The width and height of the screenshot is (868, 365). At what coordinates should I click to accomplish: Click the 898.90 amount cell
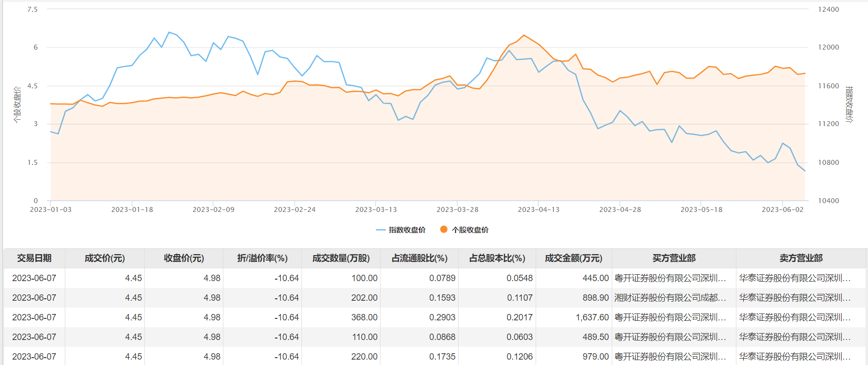pos(595,298)
